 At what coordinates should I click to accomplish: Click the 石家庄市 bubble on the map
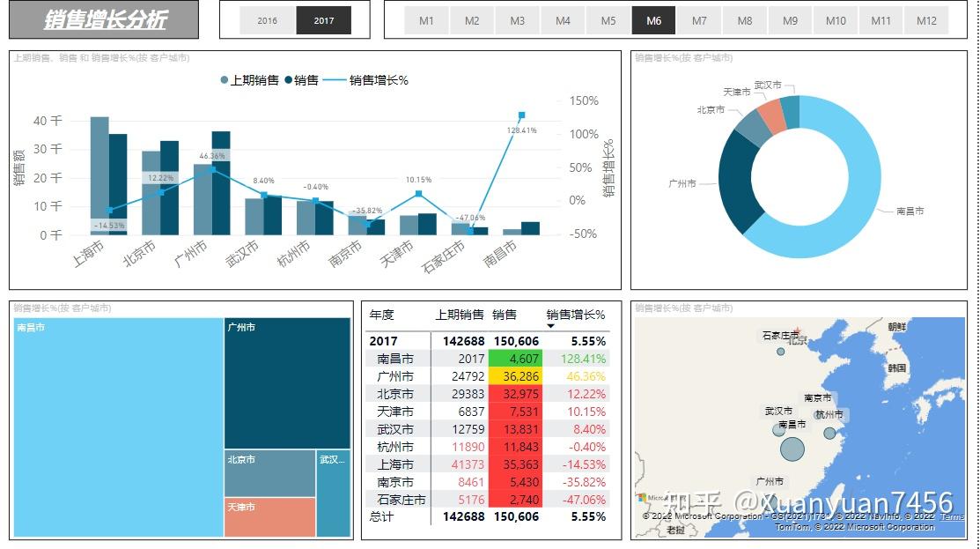[781, 351]
